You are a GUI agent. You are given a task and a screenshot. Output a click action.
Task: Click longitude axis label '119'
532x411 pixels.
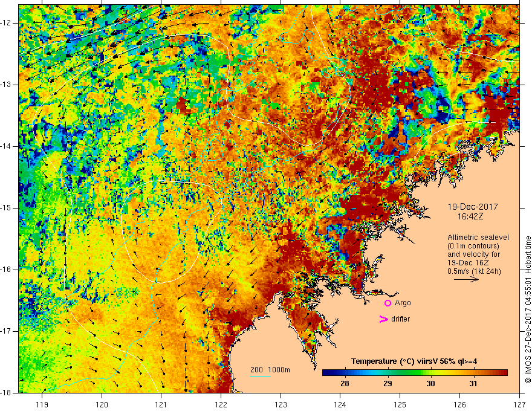(x=42, y=404)
